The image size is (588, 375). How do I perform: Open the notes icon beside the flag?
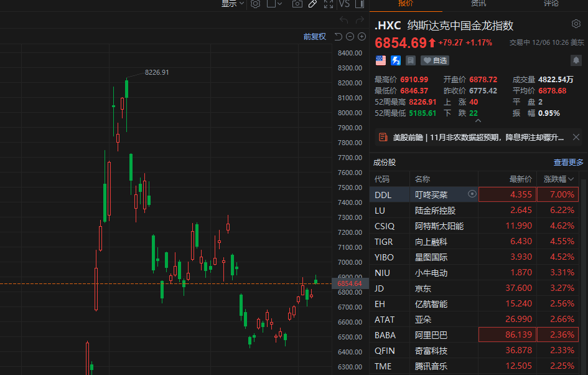click(x=411, y=60)
